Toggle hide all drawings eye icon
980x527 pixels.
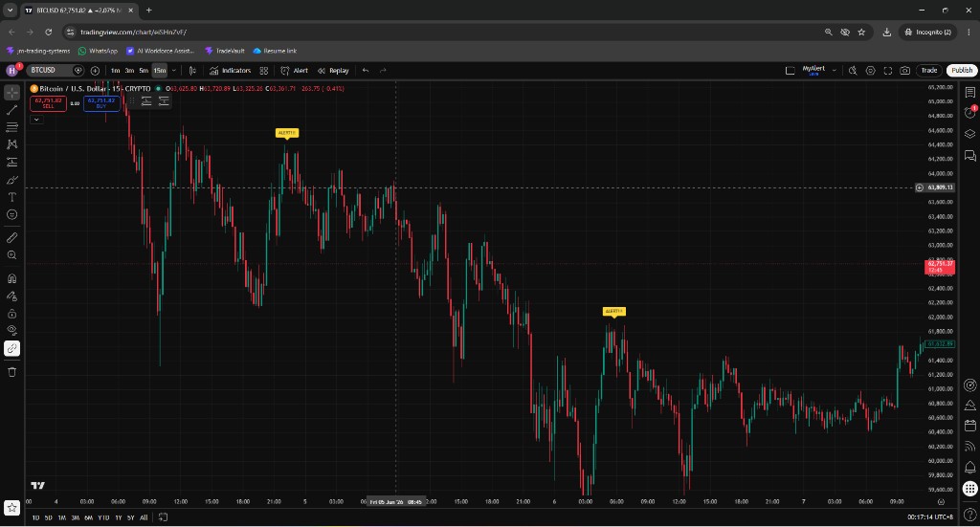11,330
